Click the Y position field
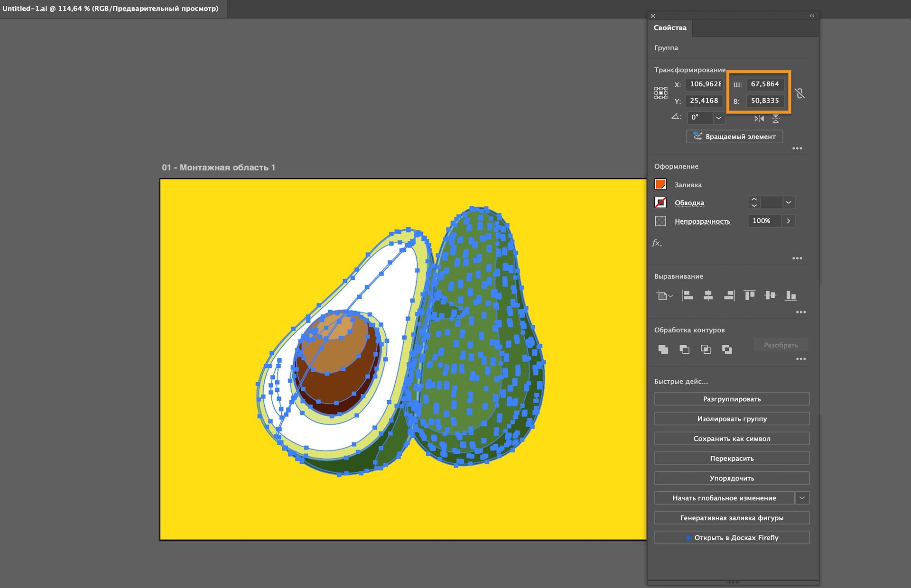The width and height of the screenshot is (911, 588). click(x=705, y=101)
